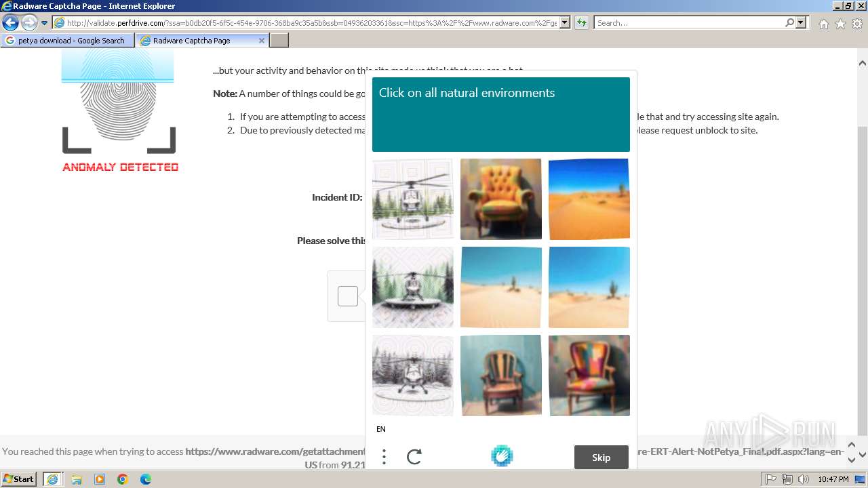The width and height of the screenshot is (868, 488).
Task: Click the page scrollbar down arrow
Action: (x=863, y=455)
